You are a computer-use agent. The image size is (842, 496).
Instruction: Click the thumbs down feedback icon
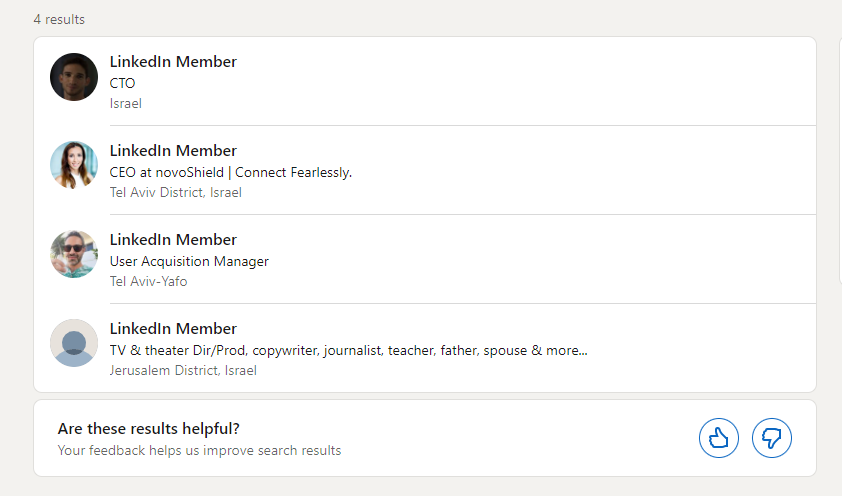click(x=772, y=438)
